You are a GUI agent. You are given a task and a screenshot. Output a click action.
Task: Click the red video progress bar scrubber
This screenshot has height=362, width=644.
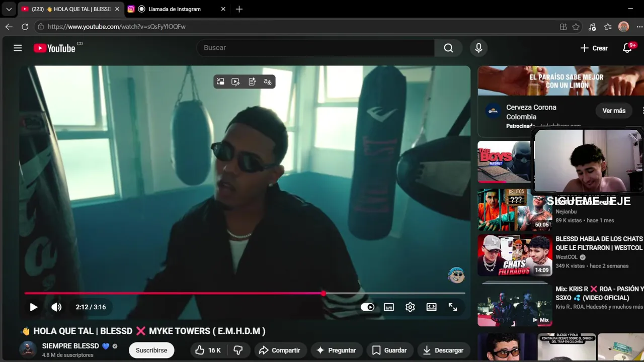[x=324, y=293]
